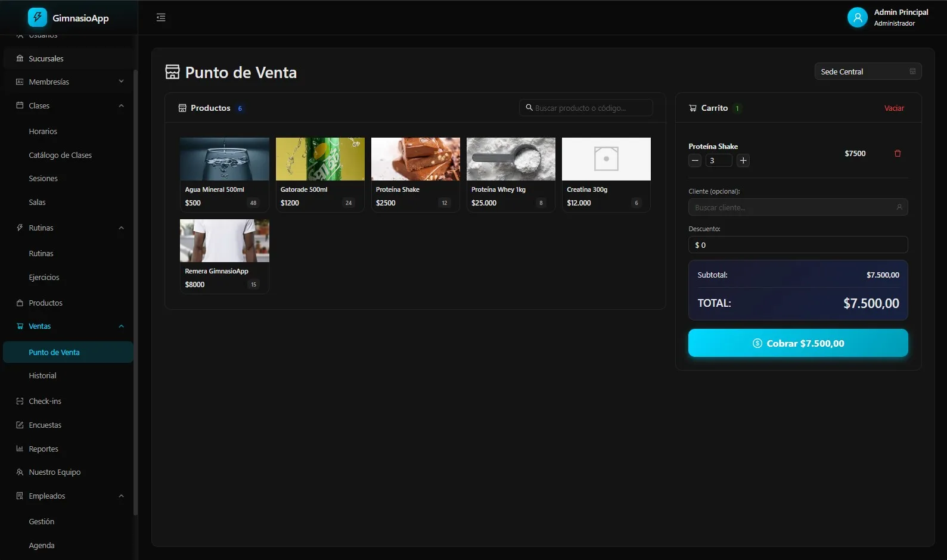
Task: Click the GimnasioApp lightning logo
Action: click(37, 17)
